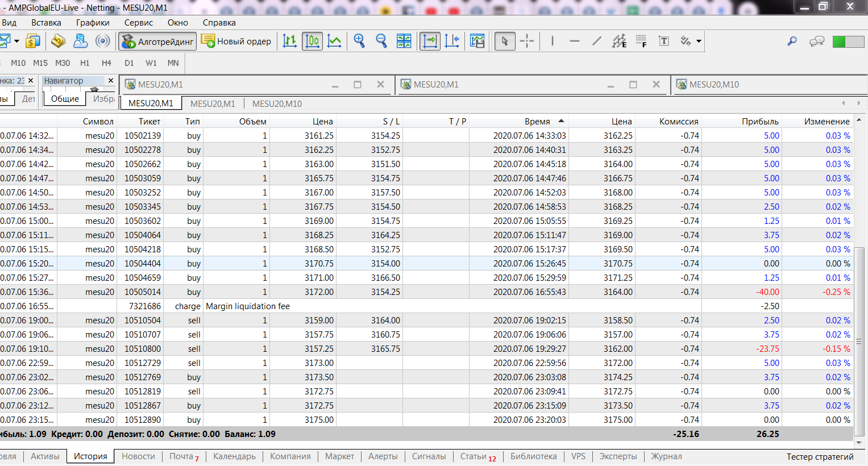The image size is (868, 466).
Task: Click the zoom in magnifier icon
Action: [x=359, y=41]
